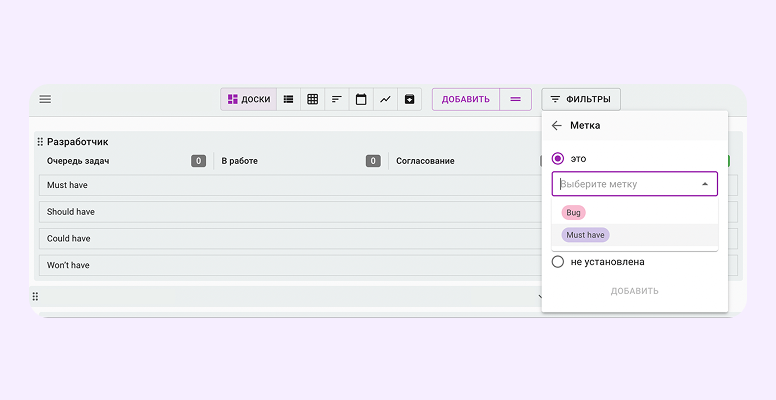Switch to table grid view
Viewport: 776px width, 400px height.
[x=312, y=99]
